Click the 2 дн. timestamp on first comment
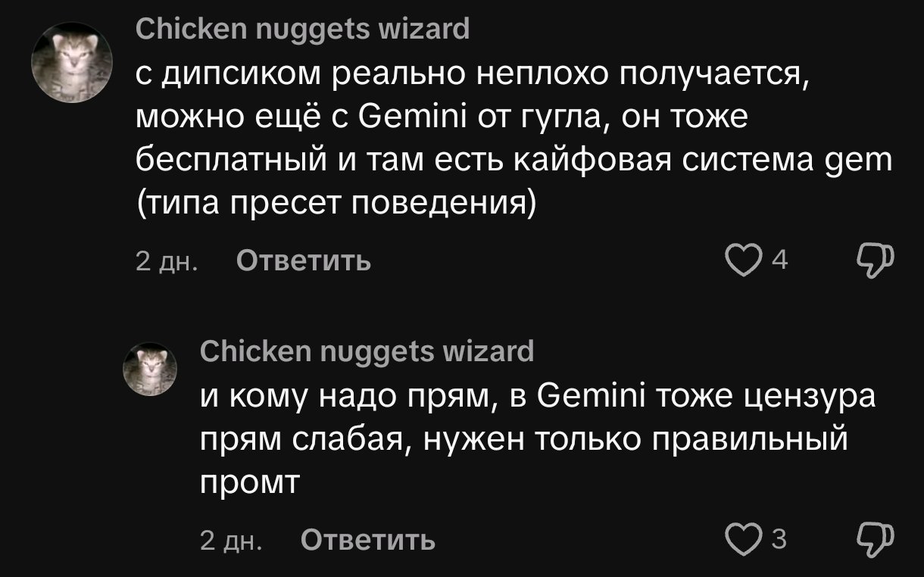 coord(167,261)
